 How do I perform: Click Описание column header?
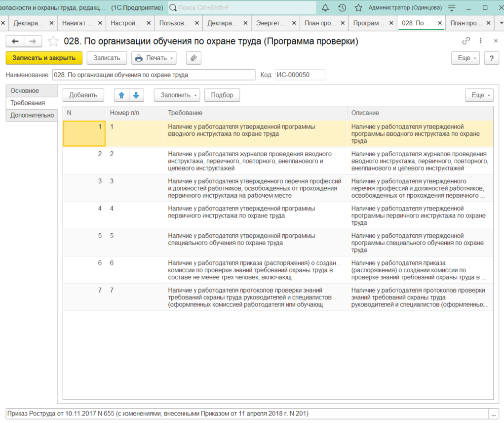tap(420, 113)
